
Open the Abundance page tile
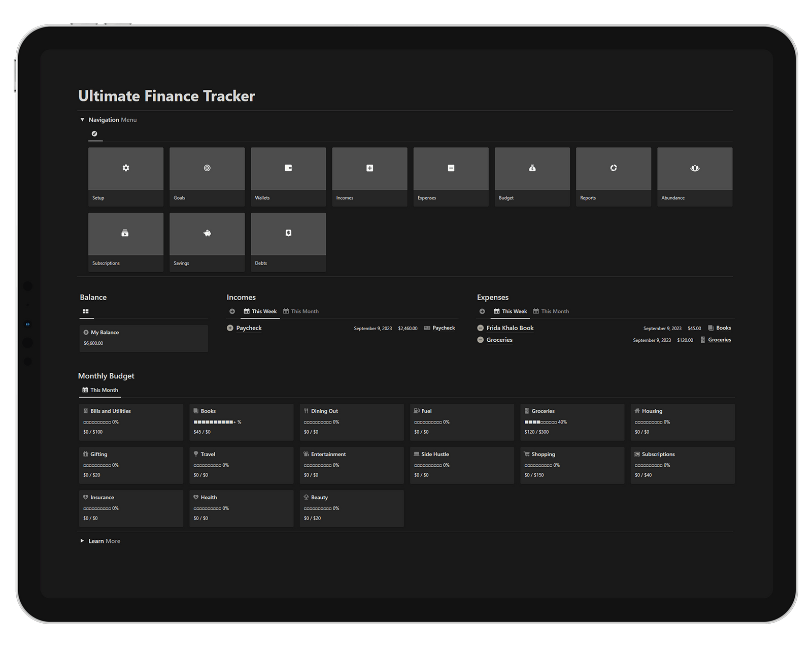694,169
